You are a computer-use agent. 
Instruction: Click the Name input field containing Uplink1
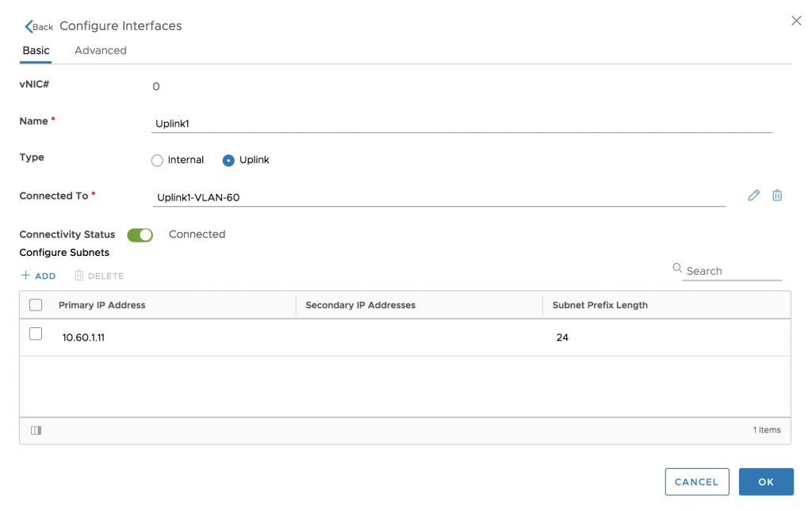coord(462,124)
